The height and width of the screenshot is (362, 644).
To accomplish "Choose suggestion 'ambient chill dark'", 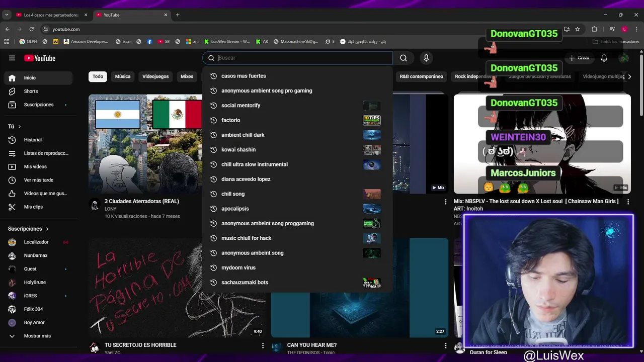I will tap(297, 135).
